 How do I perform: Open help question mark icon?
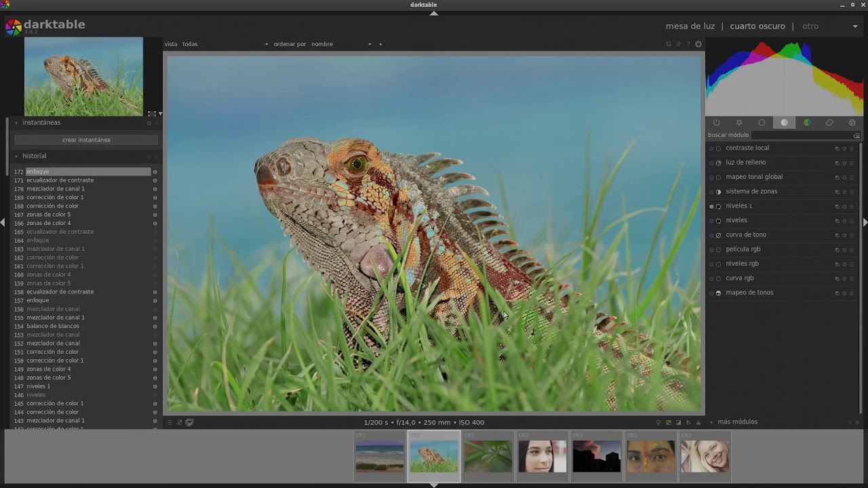pos(688,44)
